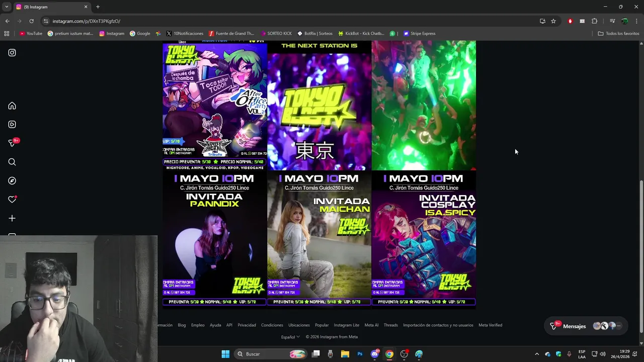Go to the Instagram Home feed

click(12, 106)
